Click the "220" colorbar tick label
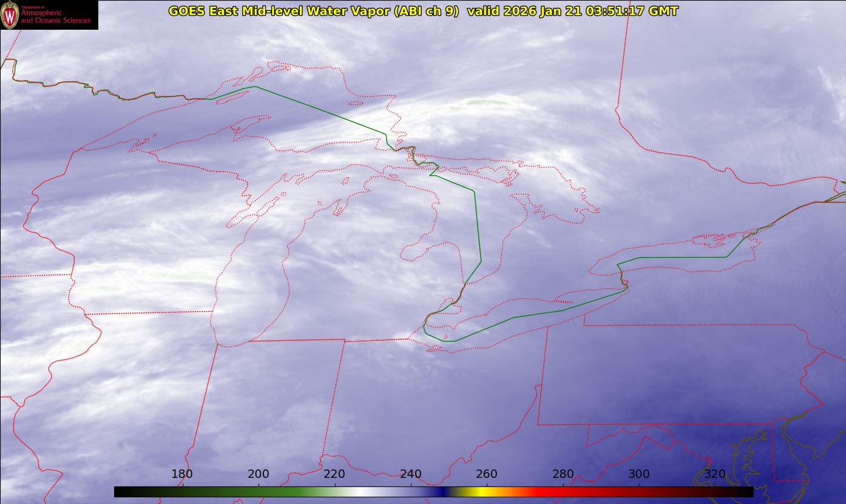The width and height of the screenshot is (846, 504). [334, 474]
